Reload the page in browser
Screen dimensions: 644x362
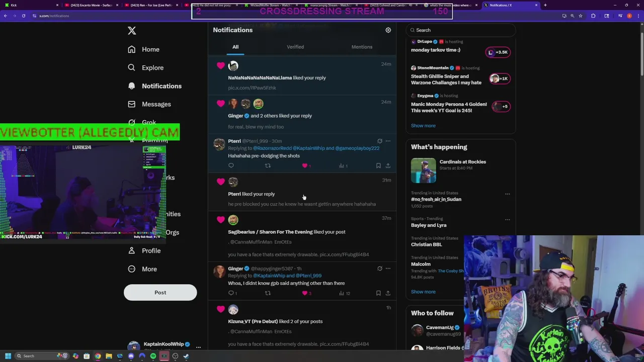pos(24,16)
